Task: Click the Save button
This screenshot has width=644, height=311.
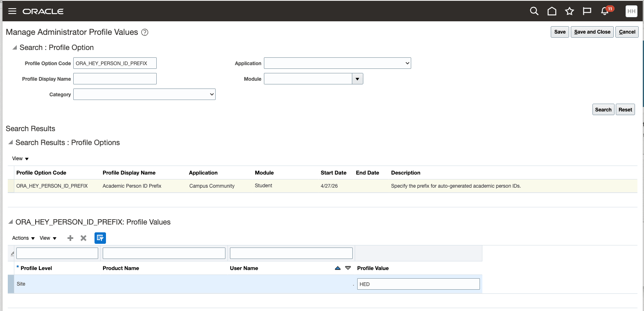Action: [560, 32]
